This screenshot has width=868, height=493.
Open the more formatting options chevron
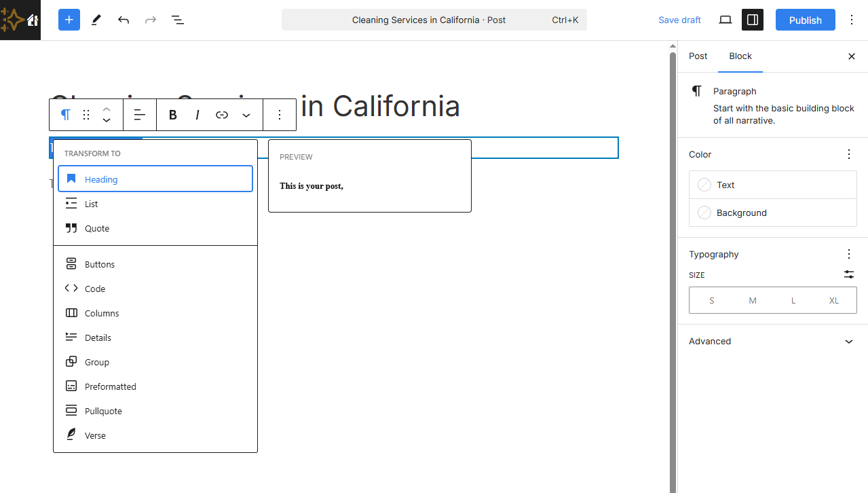point(246,115)
